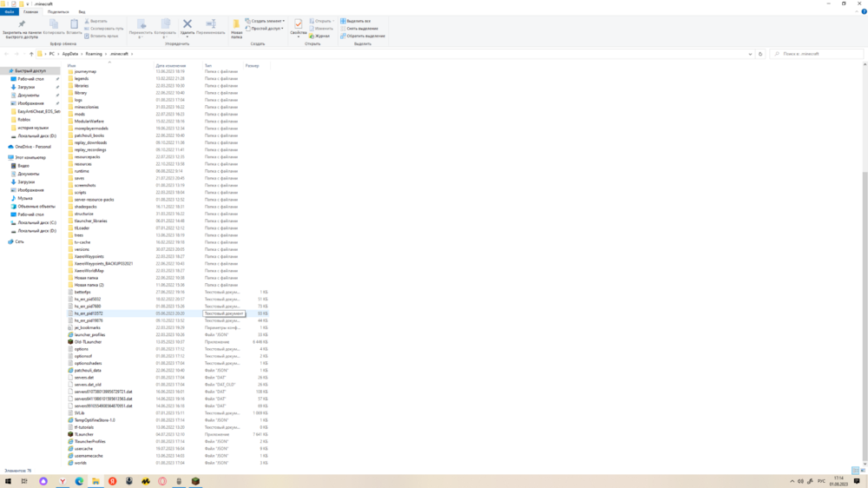Collapse the ribbon using the chevron
Screen dimensions: 868x488
pyautogui.click(x=857, y=11)
